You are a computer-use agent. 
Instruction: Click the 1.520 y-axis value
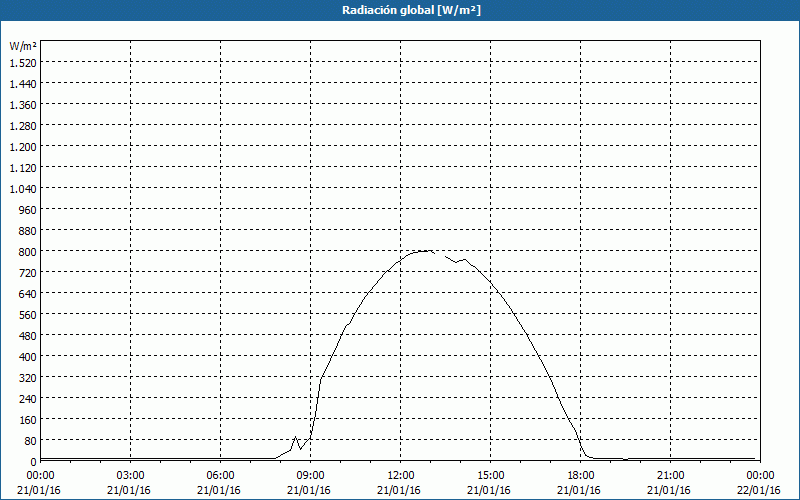[23, 63]
